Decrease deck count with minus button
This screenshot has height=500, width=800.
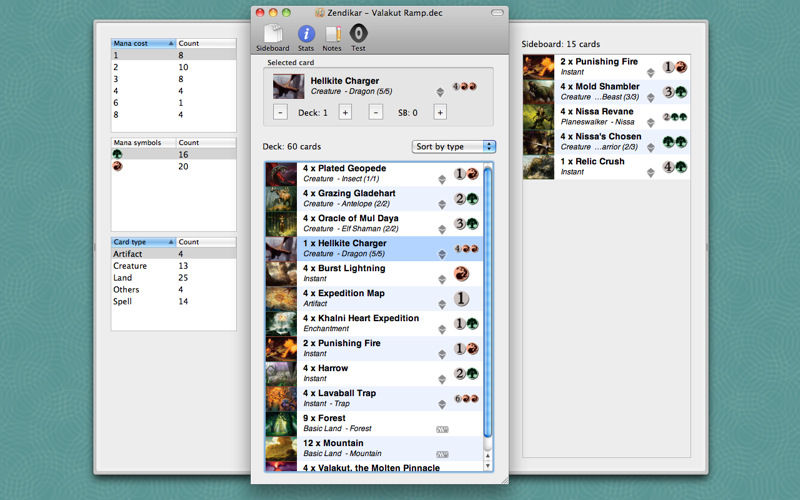tap(280, 112)
